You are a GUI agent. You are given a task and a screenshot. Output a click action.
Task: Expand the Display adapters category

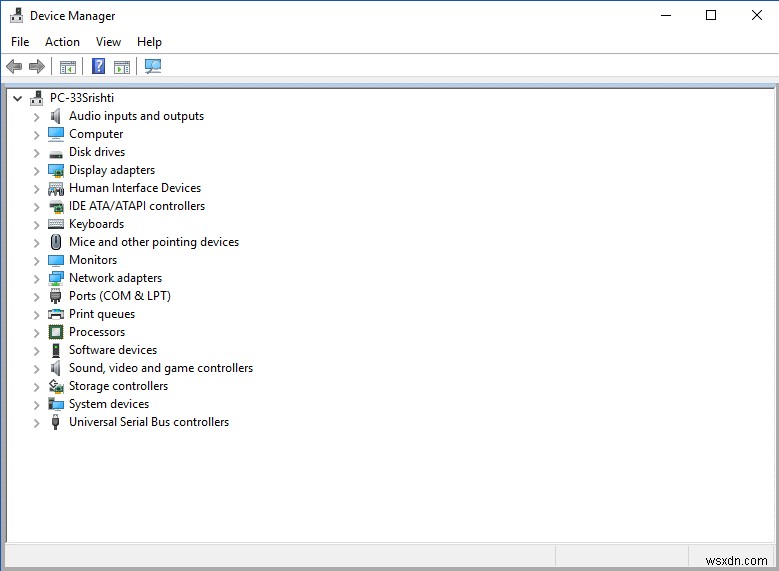pos(36,171)
